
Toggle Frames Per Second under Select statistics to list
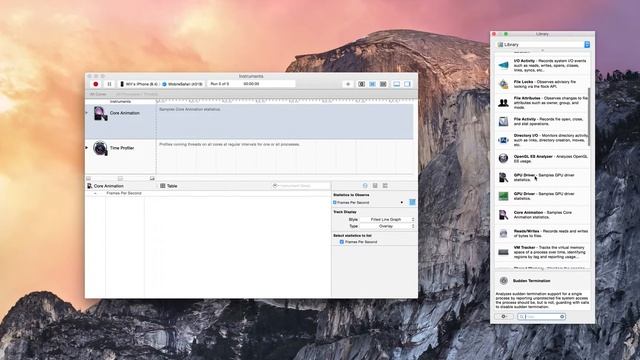tap(342, 242)
